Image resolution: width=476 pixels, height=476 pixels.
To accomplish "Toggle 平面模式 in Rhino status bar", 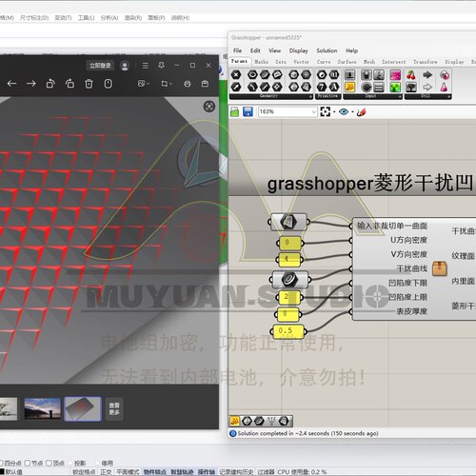I will coord(128,472).
